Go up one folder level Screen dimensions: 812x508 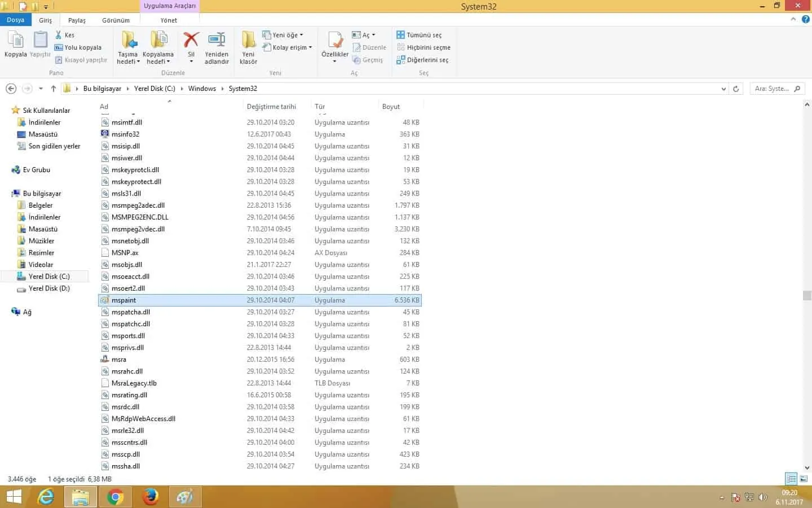click(54, 89)
